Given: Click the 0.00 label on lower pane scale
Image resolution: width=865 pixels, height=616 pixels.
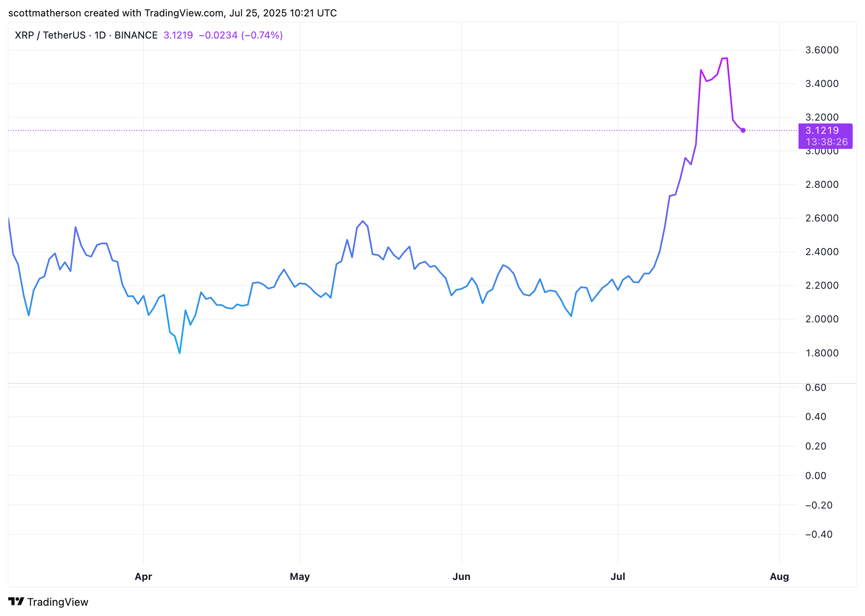Looking at the screenshot, I should tap(815, 476).
